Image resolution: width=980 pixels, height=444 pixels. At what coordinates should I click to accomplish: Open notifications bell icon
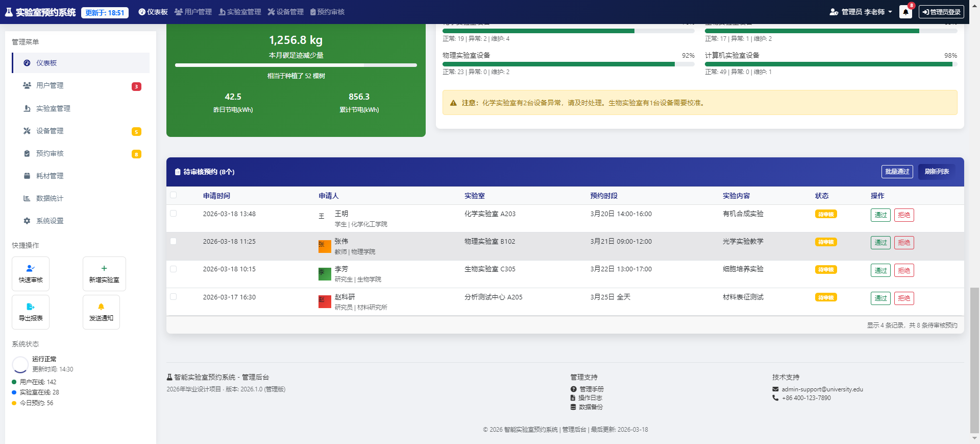tap(905, 12)
